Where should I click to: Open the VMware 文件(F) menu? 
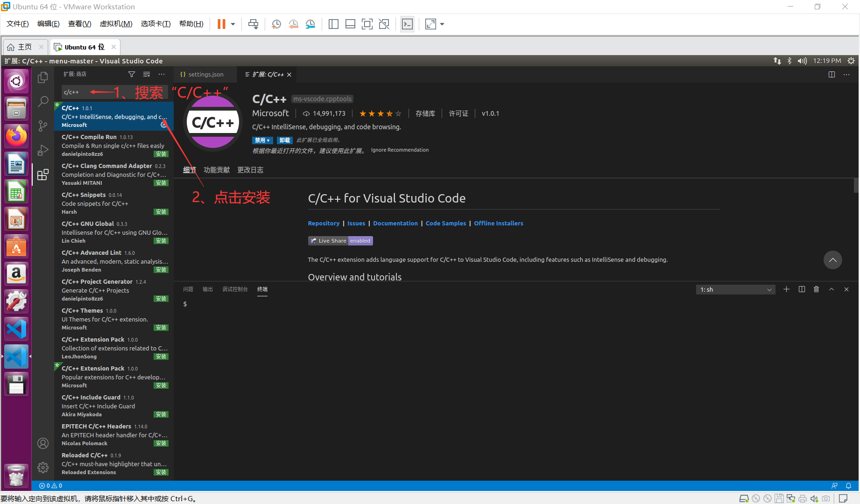click(18, 24)
